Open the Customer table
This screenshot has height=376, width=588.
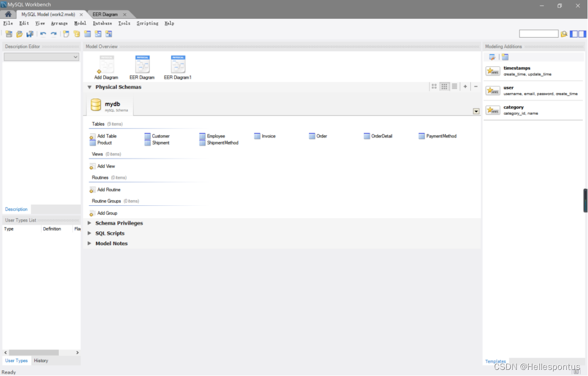157,136
